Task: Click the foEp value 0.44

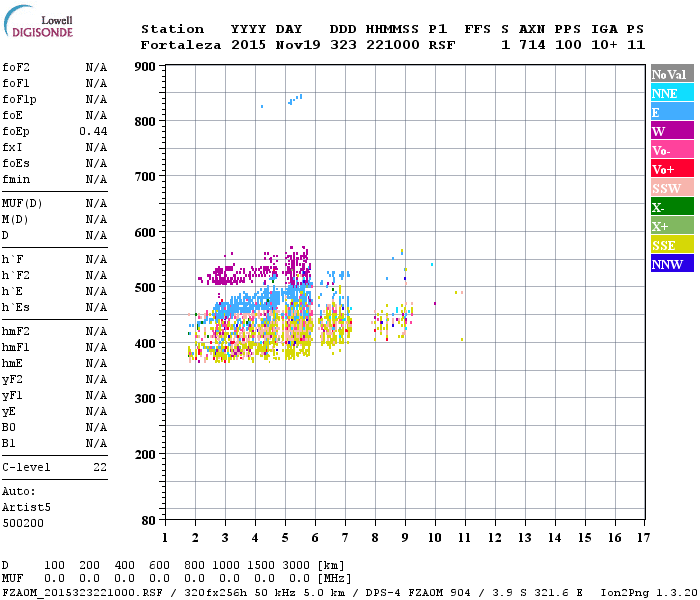Action: tap(93, 131)
